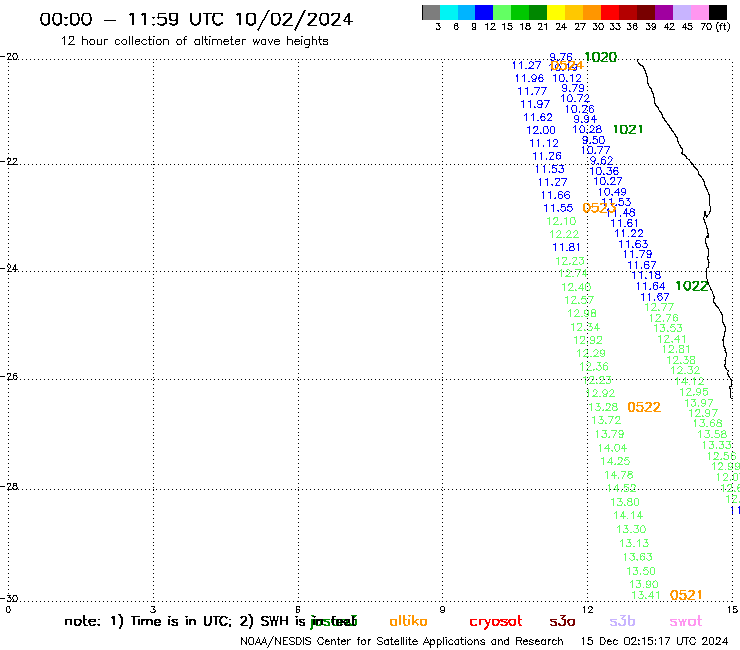Click the green time label '1021'
The height and width of the screenshot is (650, 740).
pos(628,129)
